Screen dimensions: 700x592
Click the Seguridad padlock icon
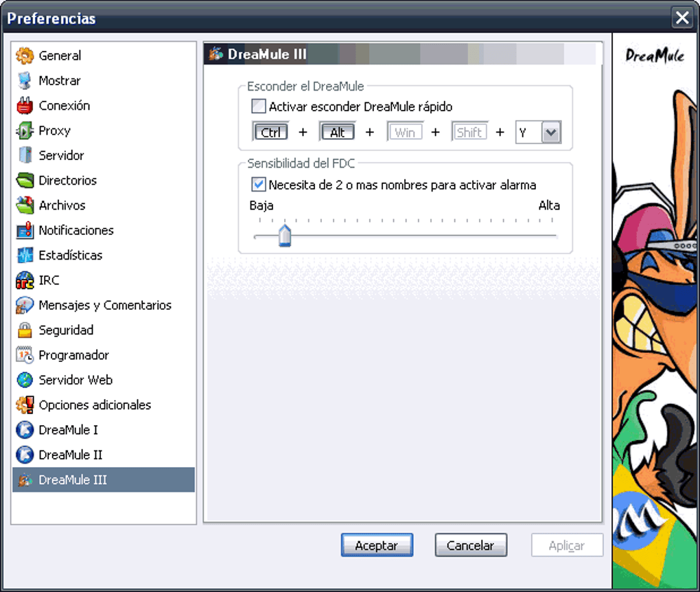[x=25, y=330]
